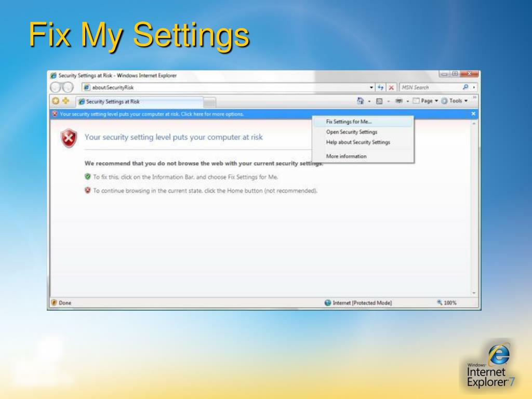532x399 pixels.
Task: Switch to the 'Security Settings at Risk' tab
Action: 139,101
